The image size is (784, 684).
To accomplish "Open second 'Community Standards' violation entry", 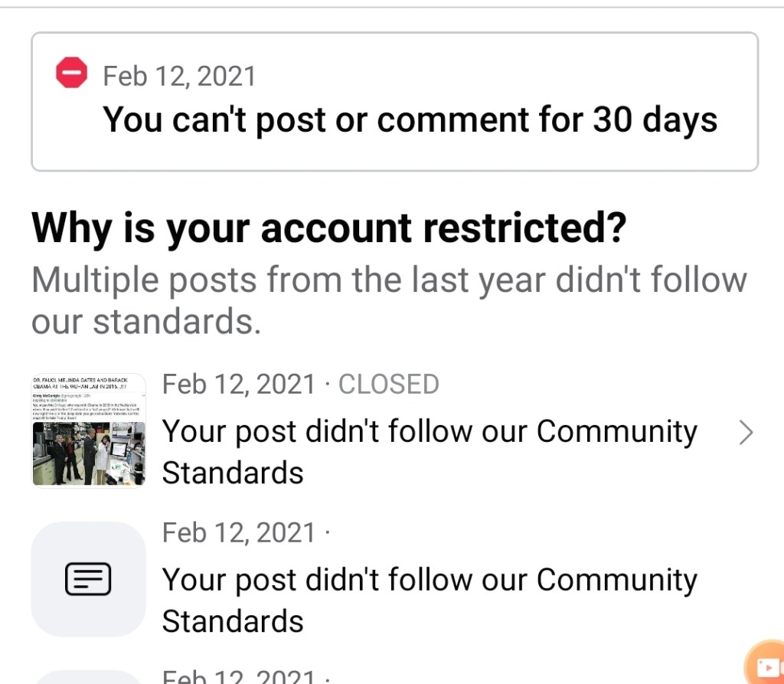I will point(429,581).
